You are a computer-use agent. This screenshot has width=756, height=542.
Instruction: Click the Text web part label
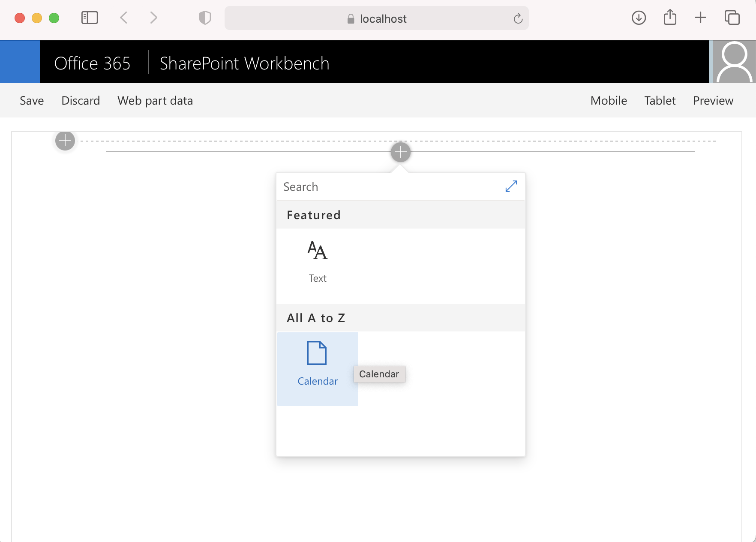[x=318, y=278]
